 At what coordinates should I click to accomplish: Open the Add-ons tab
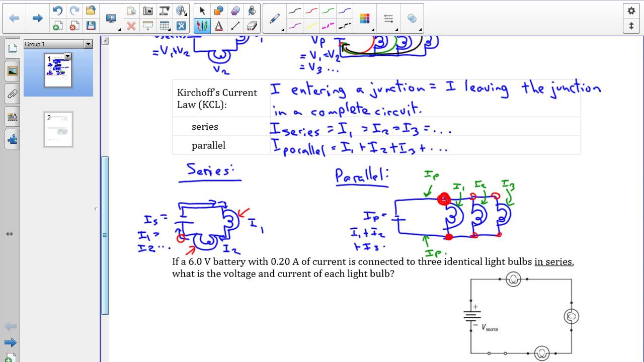(x=12, y=139)
